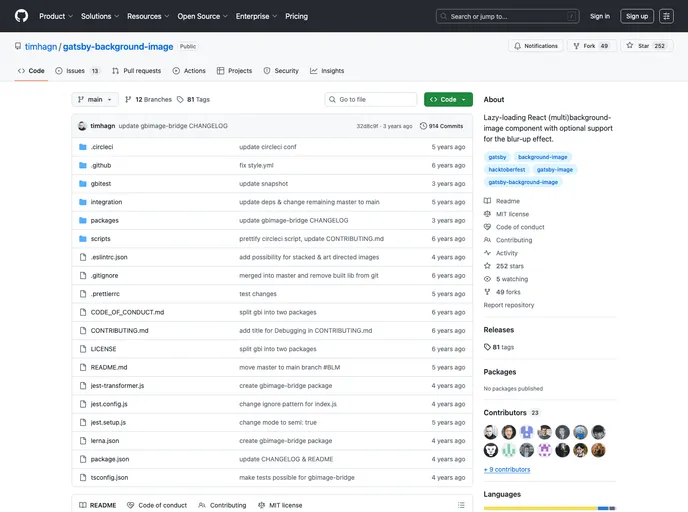Open the gbitest folder

tap(101, 184)
